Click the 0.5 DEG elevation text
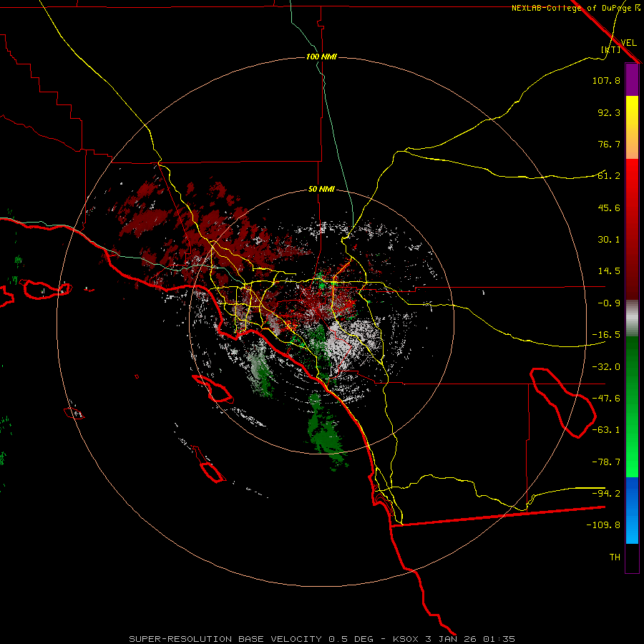The image size is (644, 644). point(351,639)
